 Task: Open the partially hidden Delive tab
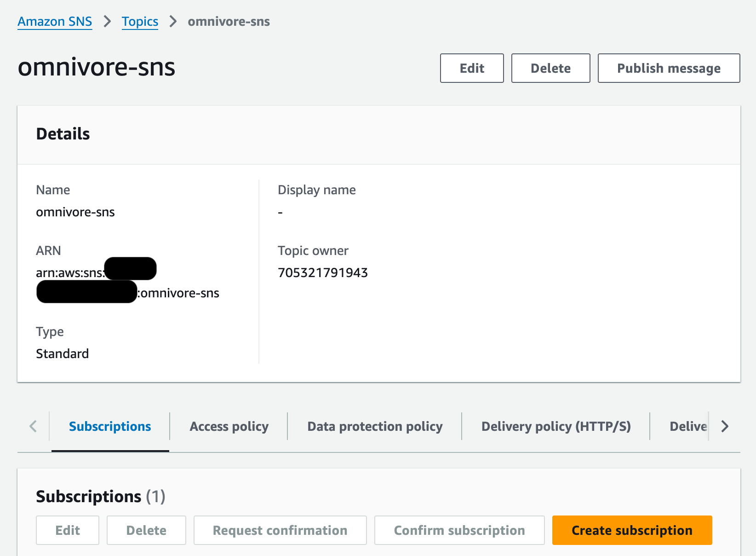(687, 426)
